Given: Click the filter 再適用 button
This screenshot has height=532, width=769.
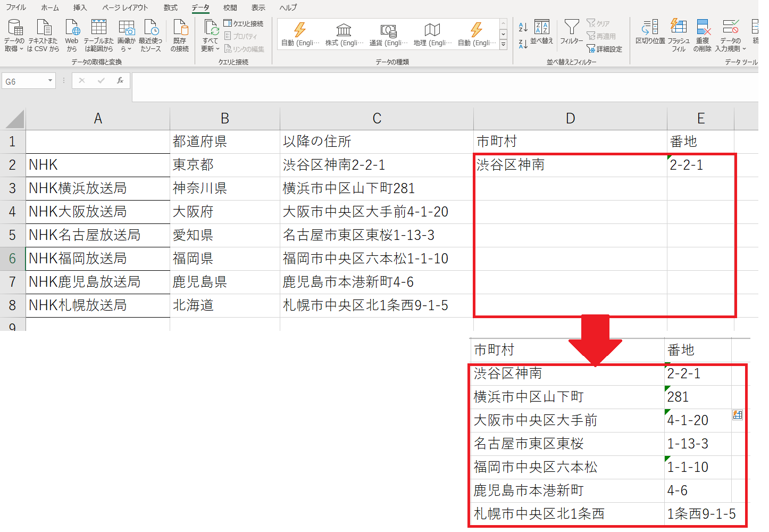Looking at the screenshot, I should coord(601,36).
